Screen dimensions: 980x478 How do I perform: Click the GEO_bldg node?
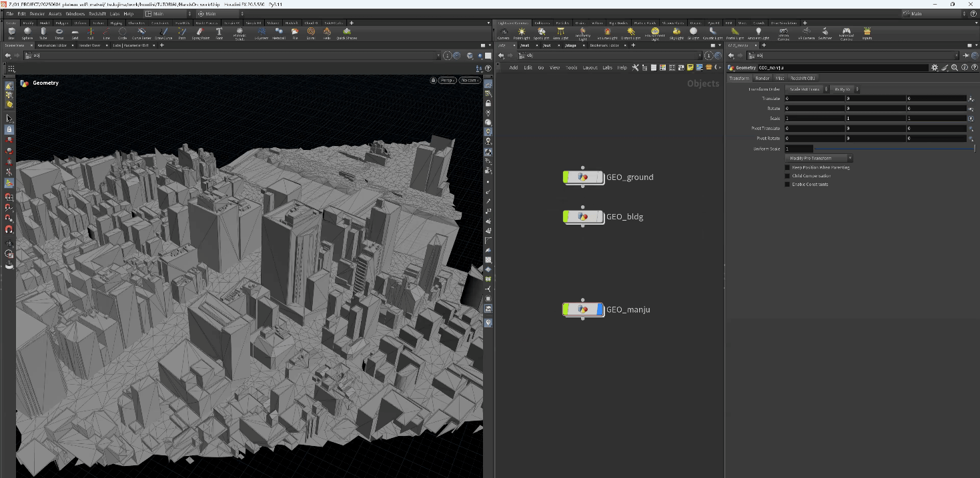(x=582, y=217)
